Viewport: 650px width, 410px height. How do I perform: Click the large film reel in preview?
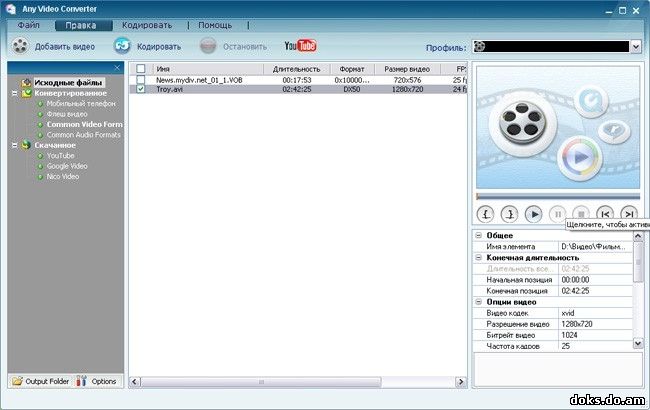pos(522,123)
